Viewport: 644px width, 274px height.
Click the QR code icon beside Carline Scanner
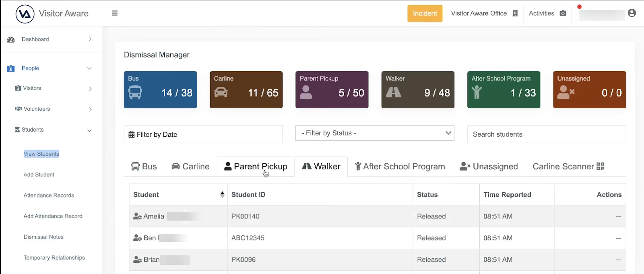[601, 166]
